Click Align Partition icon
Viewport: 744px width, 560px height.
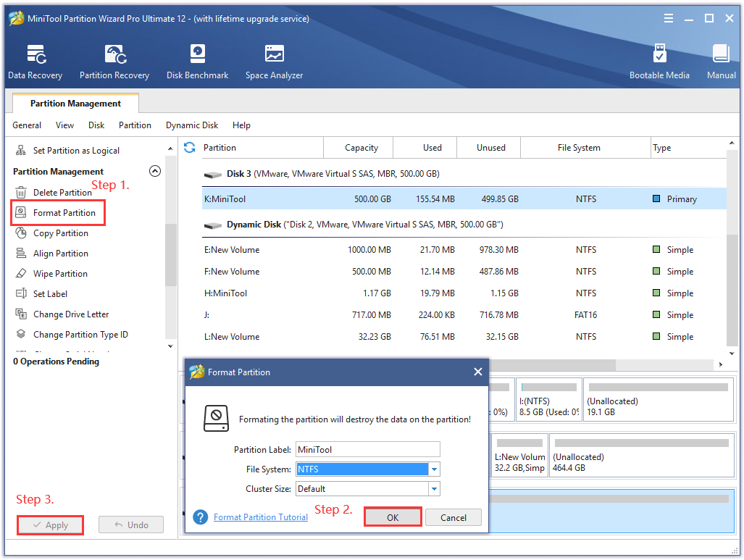(21, 254)
